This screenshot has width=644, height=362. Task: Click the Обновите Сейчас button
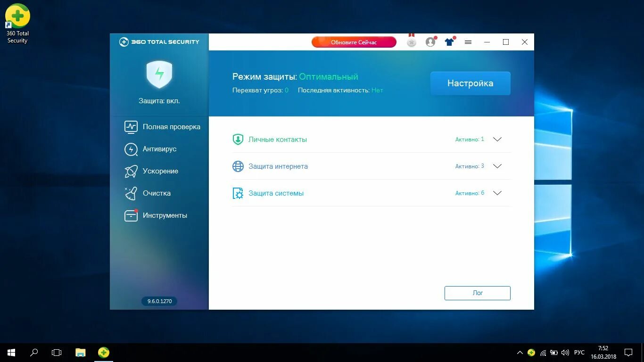[x=354, y=42]
